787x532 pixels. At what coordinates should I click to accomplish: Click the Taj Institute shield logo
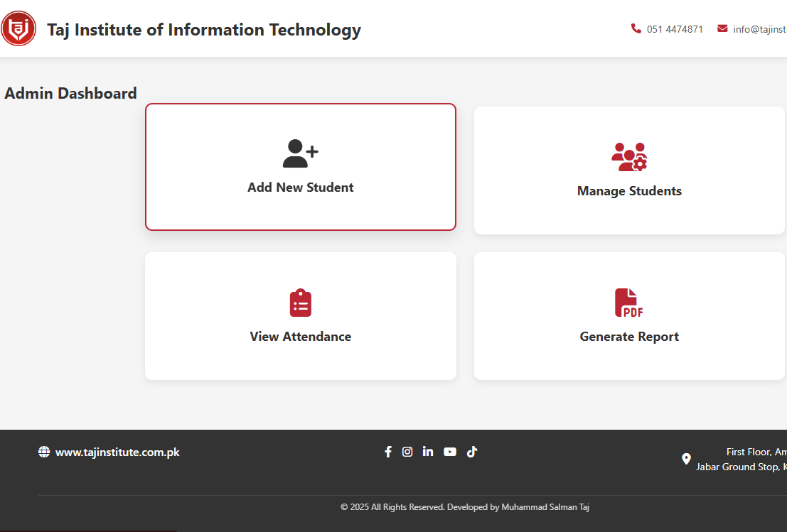(x=18, y=29)
